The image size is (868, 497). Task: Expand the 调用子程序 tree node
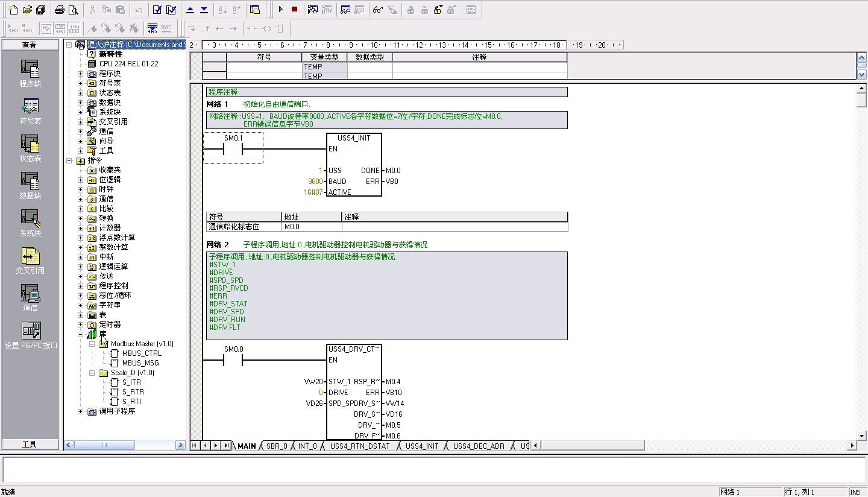pyautogui.click(x=81, y=411)
